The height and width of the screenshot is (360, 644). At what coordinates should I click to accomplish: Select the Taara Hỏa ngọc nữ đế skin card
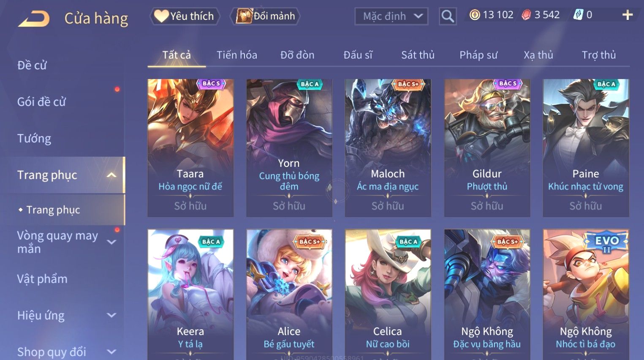tap(190, 148)
